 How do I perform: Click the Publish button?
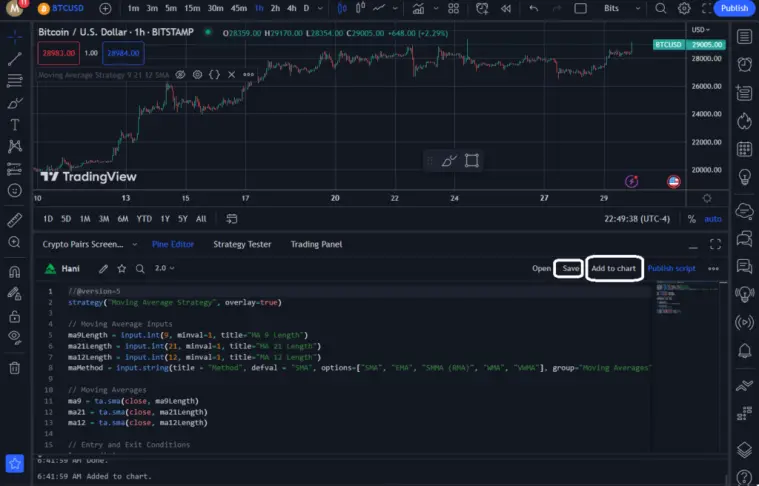(734, 8)
